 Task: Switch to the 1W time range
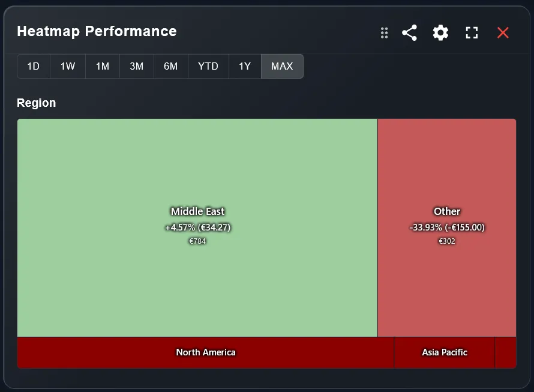pos(68,67)
